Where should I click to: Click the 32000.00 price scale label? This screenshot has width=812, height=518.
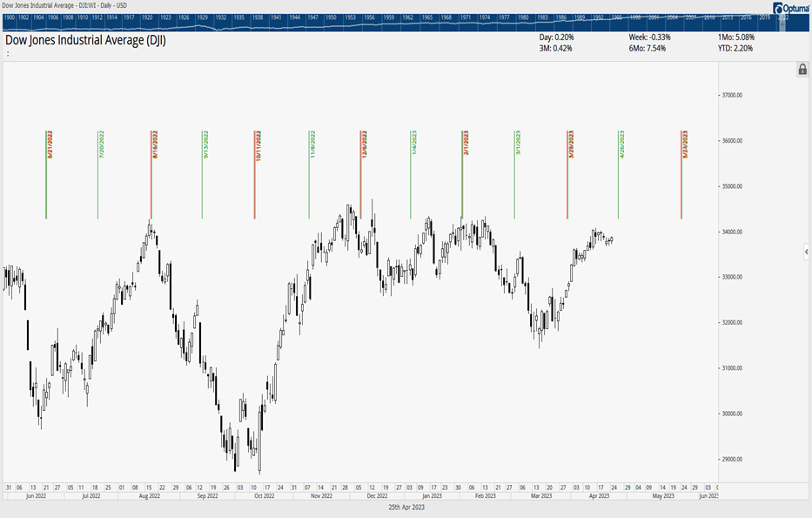(x=732, y=323)
